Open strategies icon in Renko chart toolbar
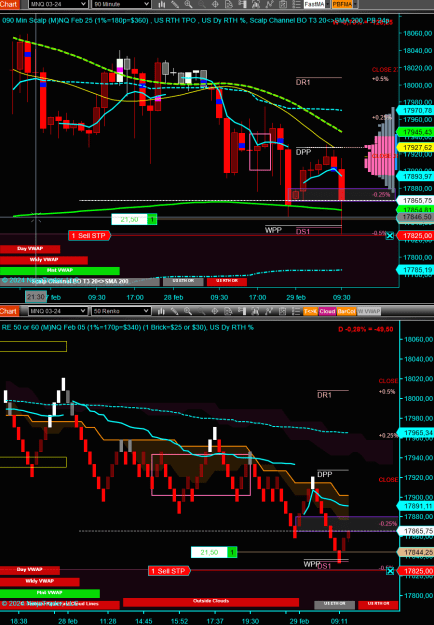The height and width of the screenshot is (625, 434). click(282, 311)
